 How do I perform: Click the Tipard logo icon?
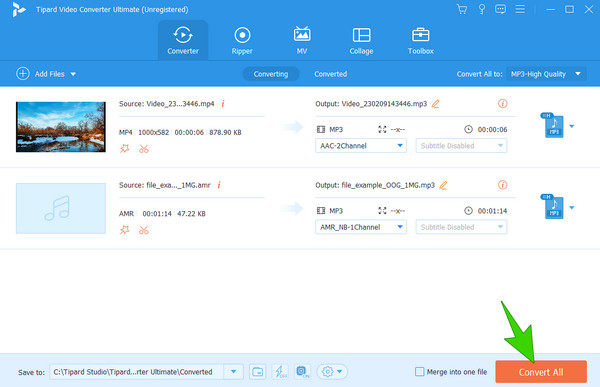point(18,10)
